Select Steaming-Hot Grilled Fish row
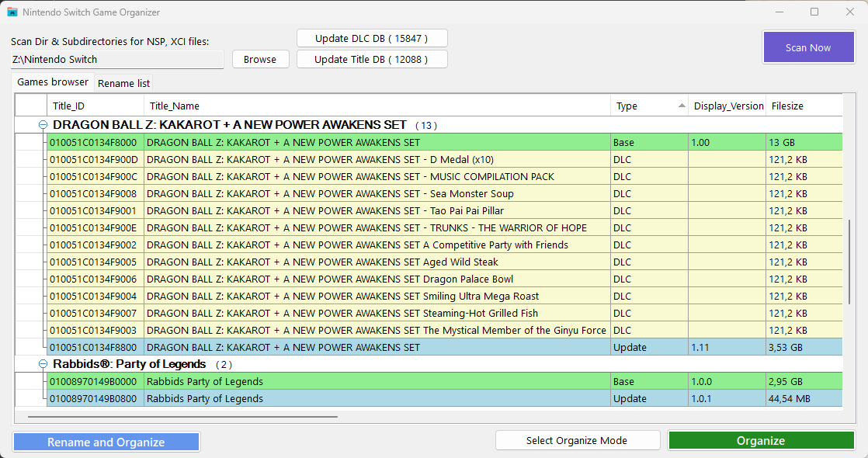Screen dimensions: 868x458 [x=445, y=313]
